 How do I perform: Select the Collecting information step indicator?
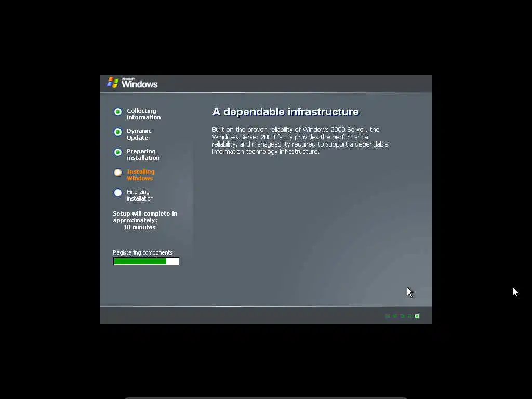coord(118,112)
